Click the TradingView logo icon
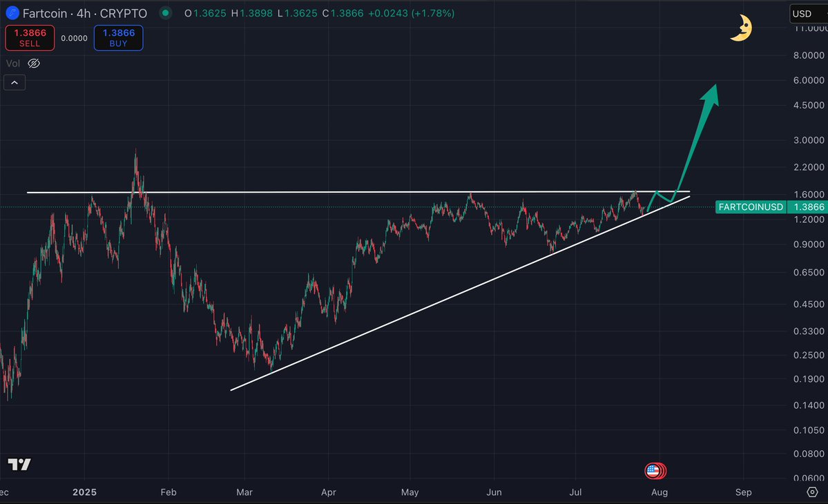The image size is (828, 504). pyautogui.click(x=19, y=465)
